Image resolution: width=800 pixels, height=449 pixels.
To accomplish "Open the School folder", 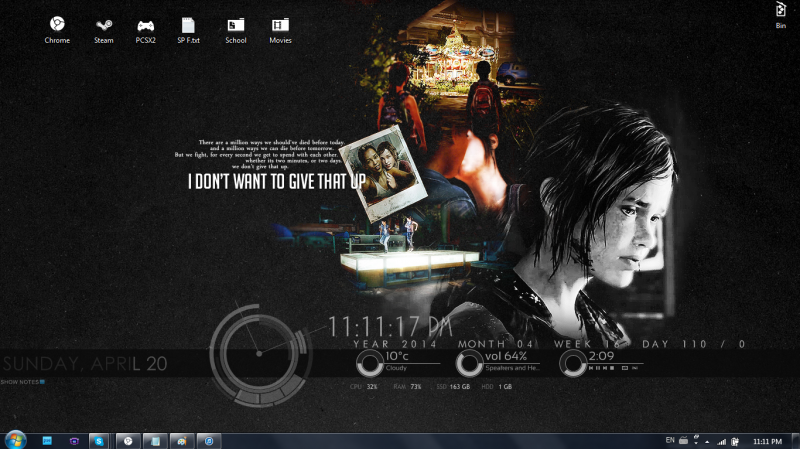I will pyautogui.click(x=235, y=26).
